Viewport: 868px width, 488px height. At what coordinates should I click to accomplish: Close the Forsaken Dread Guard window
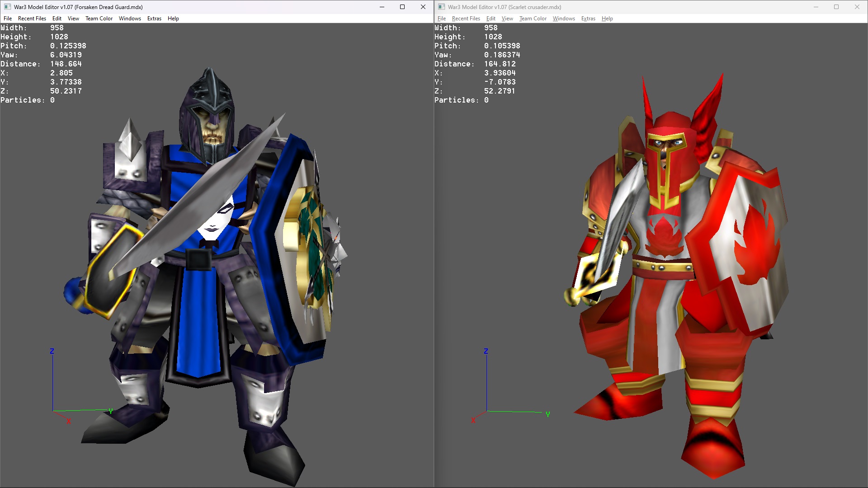(423, 7)
